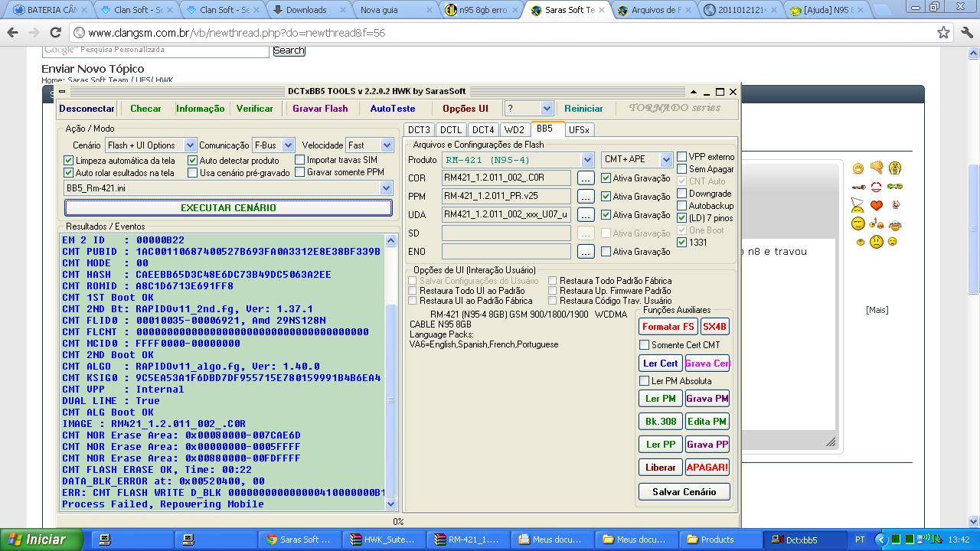Insert the red lips smiley
This screenshot has height=551, width=980.
877,187
